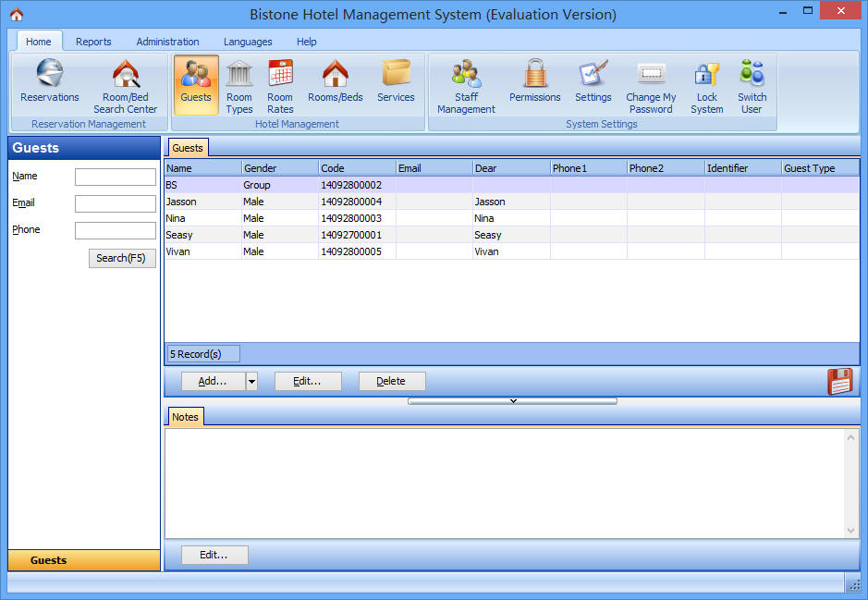Focus the Email search field
Image resolution: width=868 pixels, height=600 pixels.
click(116, 203)
